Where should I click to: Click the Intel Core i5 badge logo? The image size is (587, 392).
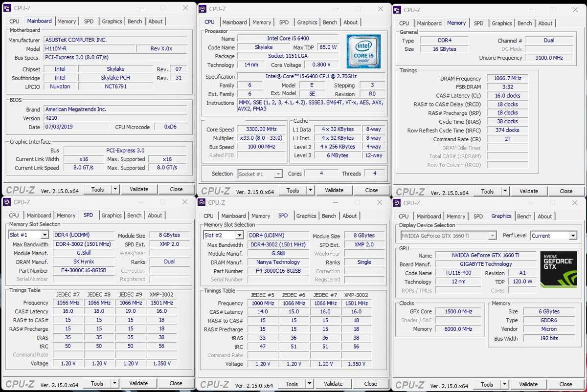[x=363, y=51]
